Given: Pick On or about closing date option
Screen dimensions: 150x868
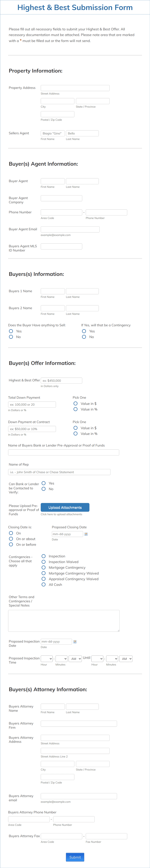Looking at the screenshot, I should (11, 539).
